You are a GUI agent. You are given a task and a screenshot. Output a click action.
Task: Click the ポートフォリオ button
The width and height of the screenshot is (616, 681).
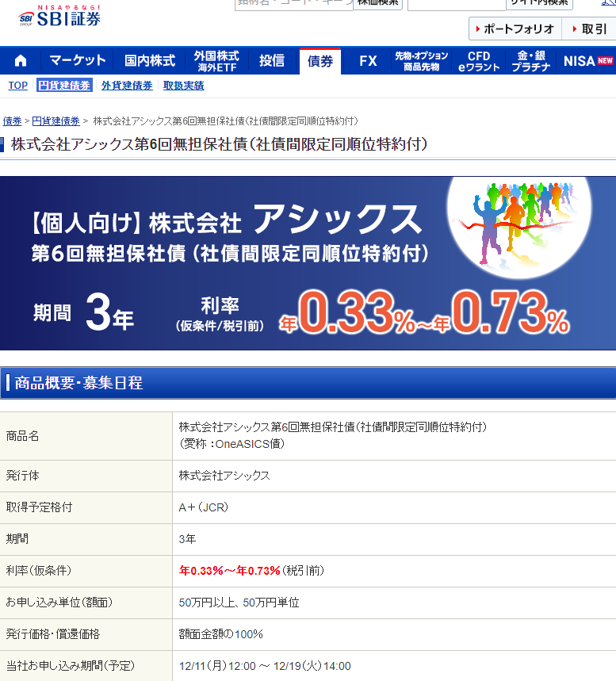(515, 29)
